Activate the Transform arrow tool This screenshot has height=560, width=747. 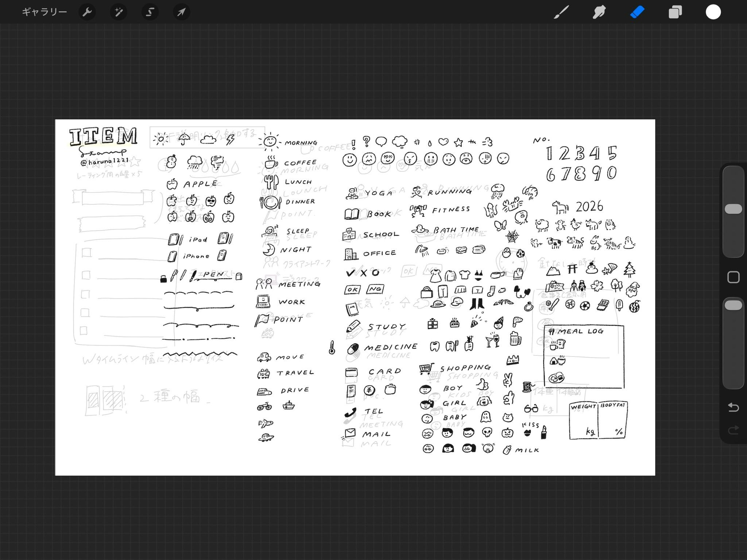[181, 12]
